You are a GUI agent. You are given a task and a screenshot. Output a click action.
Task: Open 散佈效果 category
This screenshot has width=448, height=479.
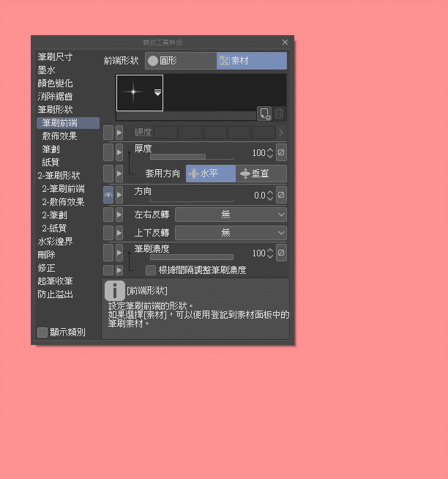59,136
